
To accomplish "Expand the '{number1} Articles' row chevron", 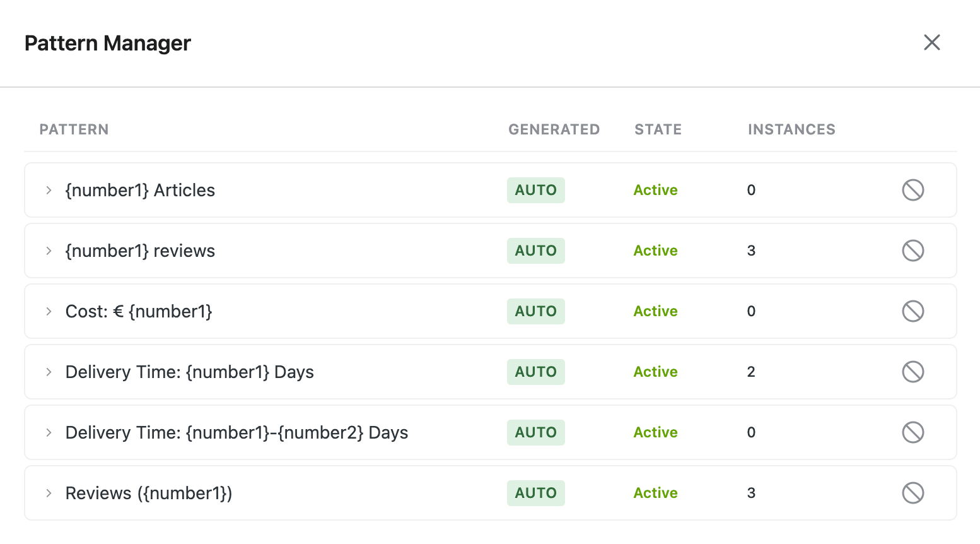I will (x=49, y=190).
